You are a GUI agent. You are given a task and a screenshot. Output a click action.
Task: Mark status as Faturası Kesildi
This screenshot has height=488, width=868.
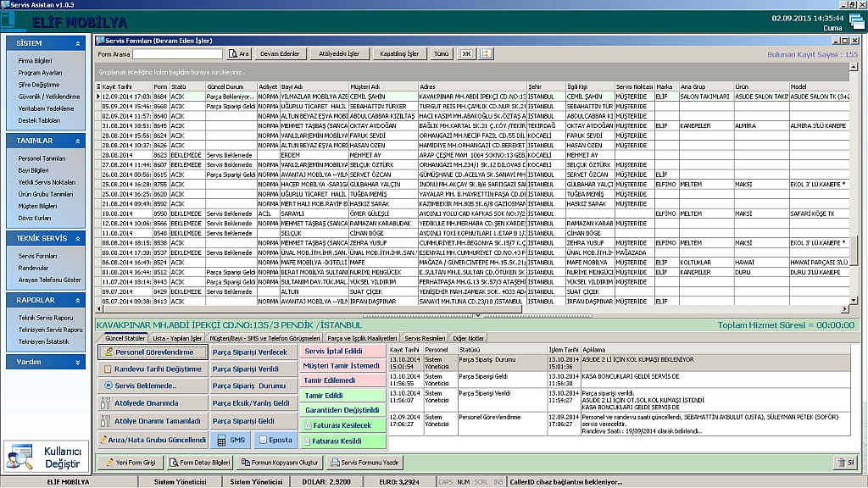(x=343, y=441)
